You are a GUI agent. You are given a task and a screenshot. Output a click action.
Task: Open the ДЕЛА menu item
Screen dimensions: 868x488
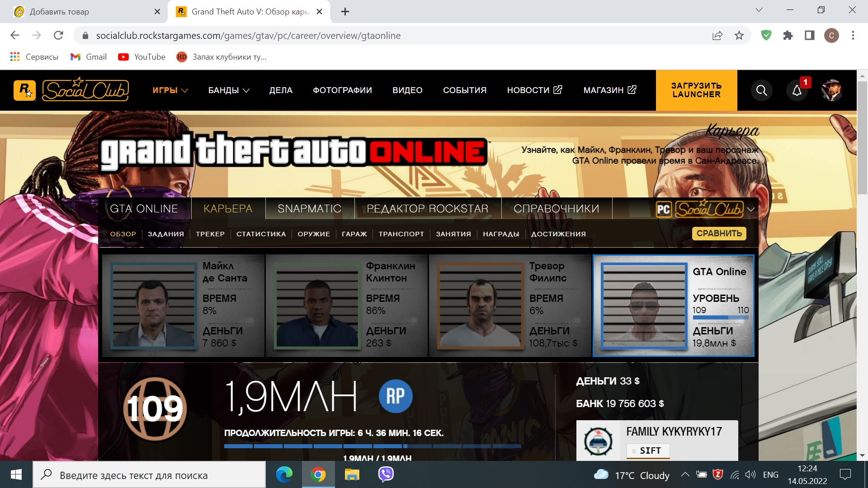[281, 90]
